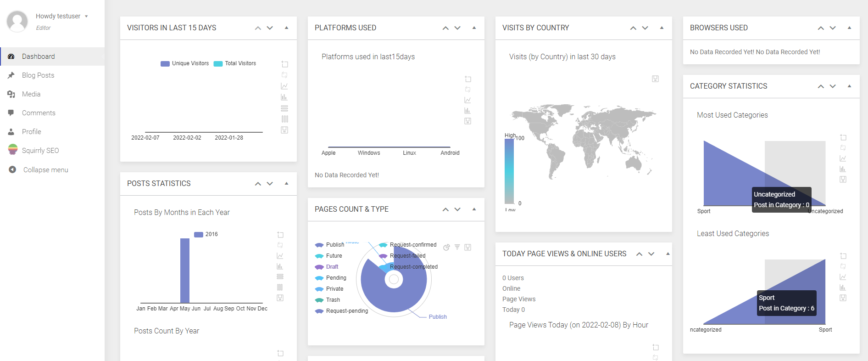Toggle Pending legend item in pages chart
Image resolution: width=868 pixels, height=361 pixels.
(x=331, y=278)
